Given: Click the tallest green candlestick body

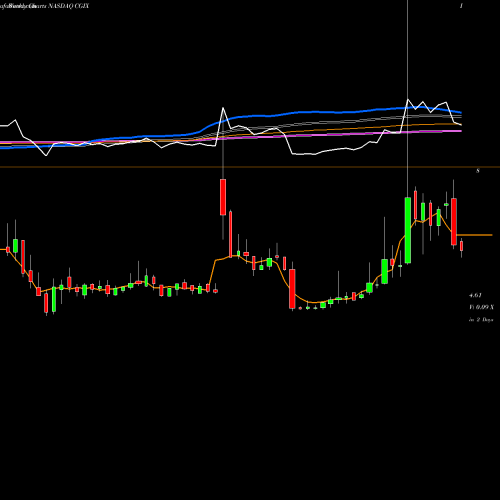Looking at the screenshot, I should pos(408,230).
